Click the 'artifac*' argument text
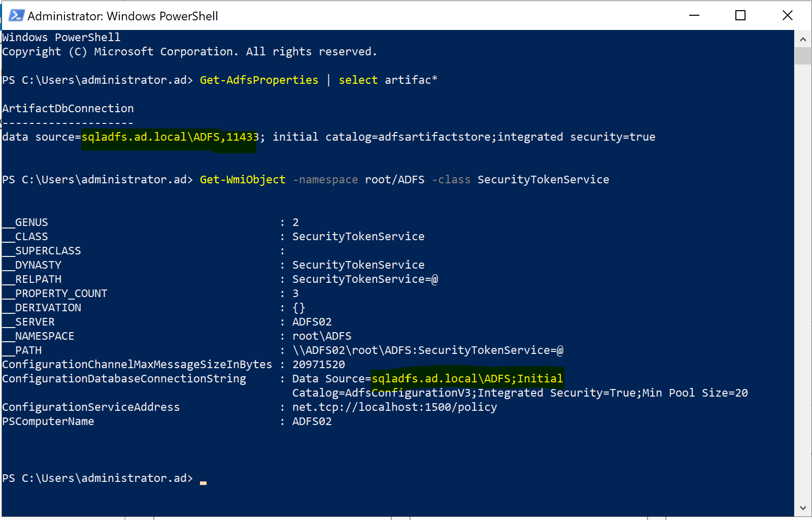Image resolution: width=812 pixels, height=520 pixels. coord(411,80)
